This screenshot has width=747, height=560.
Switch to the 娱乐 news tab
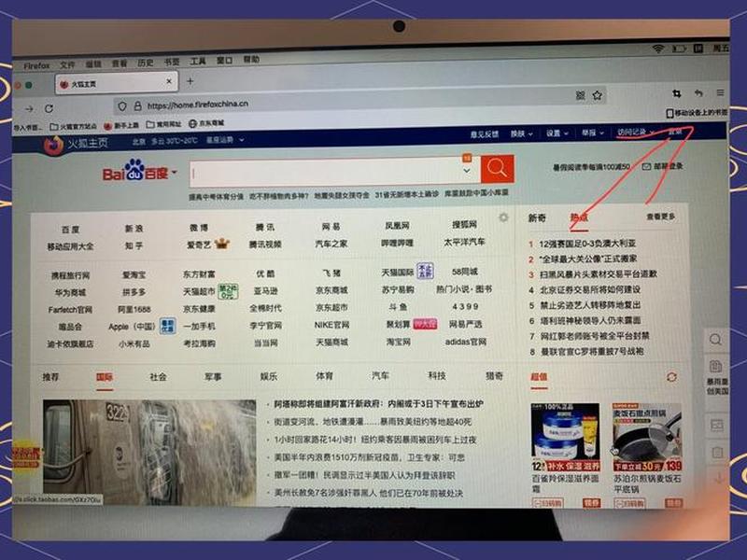(x=269, y=376)
